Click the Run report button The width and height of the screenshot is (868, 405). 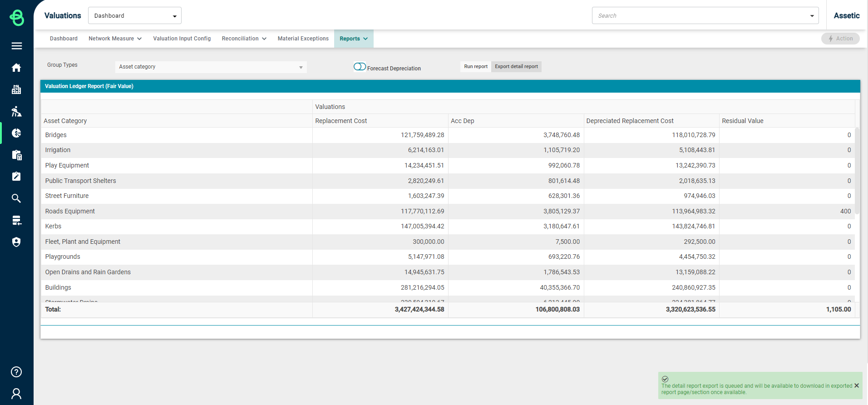tap(475, 67)
